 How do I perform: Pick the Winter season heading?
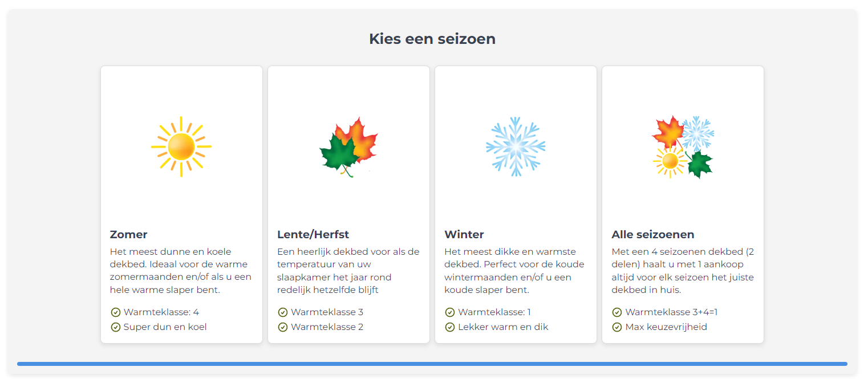464,234
